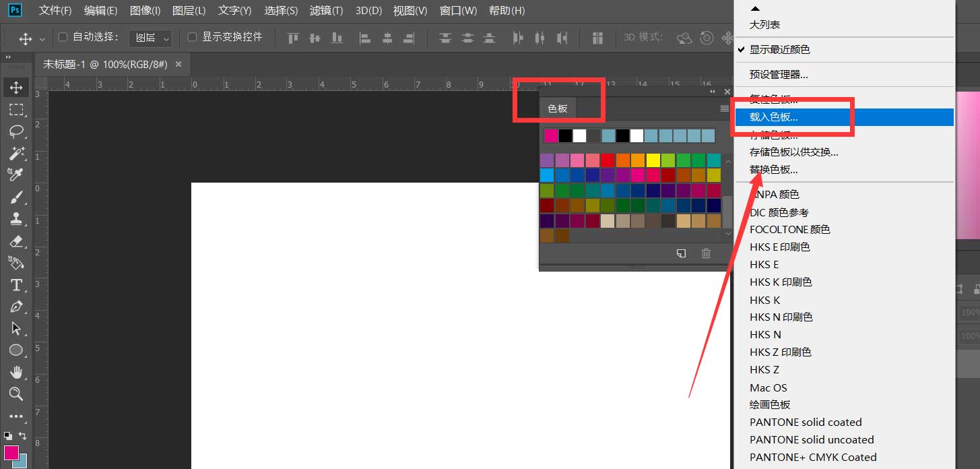The width and height of the screenshot is (980, 469).
Task: Click the auto-align layers icon
Action: pyautogui.click(x=597, y=38)
